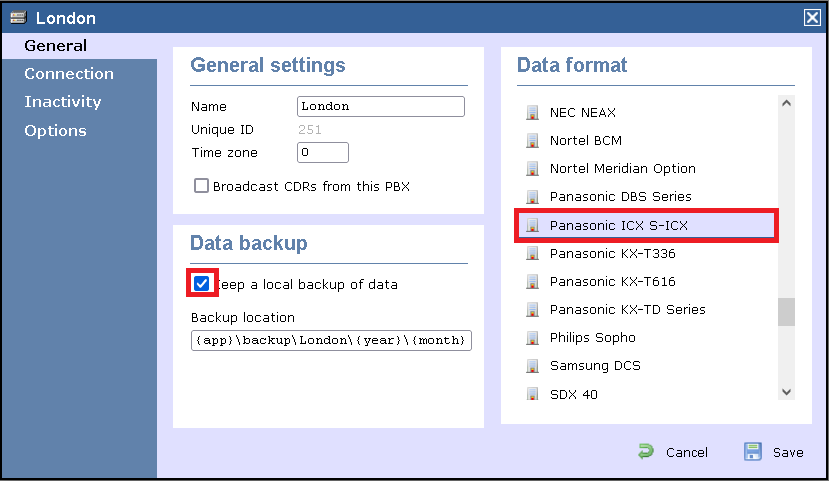
Task: Click the NEC NEAX format icon
Action: (533, 113)
